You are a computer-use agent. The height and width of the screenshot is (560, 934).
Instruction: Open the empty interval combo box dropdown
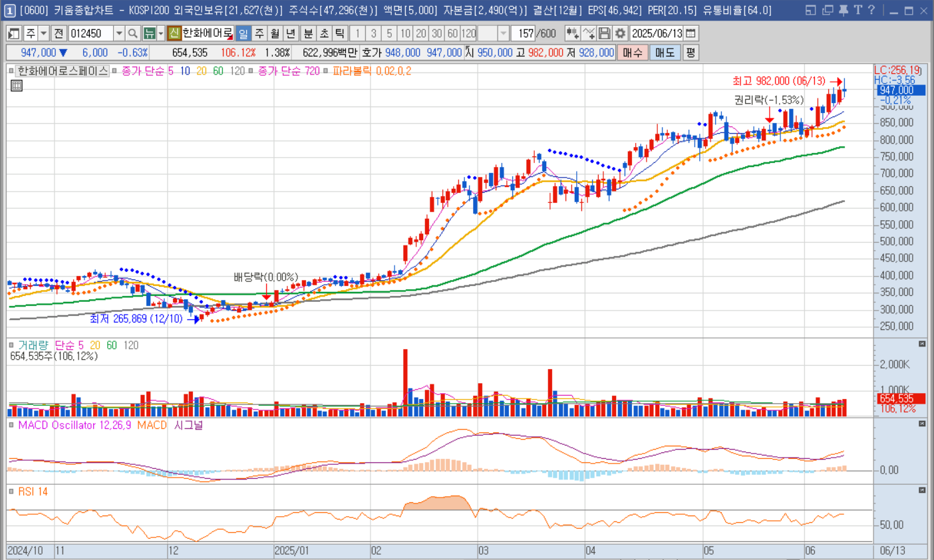[504, 33]
